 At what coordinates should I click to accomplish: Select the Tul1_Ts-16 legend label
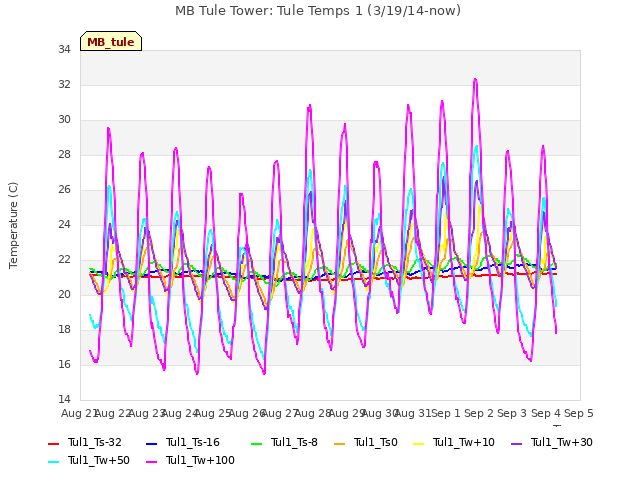tap(192, 442)
